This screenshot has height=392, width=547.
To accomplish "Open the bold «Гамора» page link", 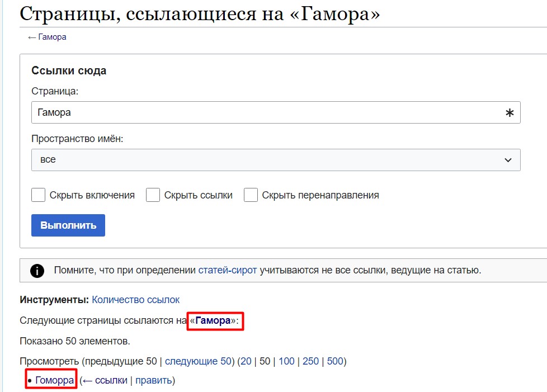I will click(x=213, y=320).
